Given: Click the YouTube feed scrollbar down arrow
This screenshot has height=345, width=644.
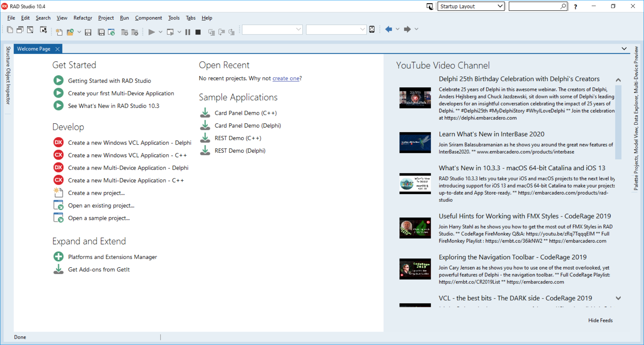Looking at the screenshot, I should 618,298.
